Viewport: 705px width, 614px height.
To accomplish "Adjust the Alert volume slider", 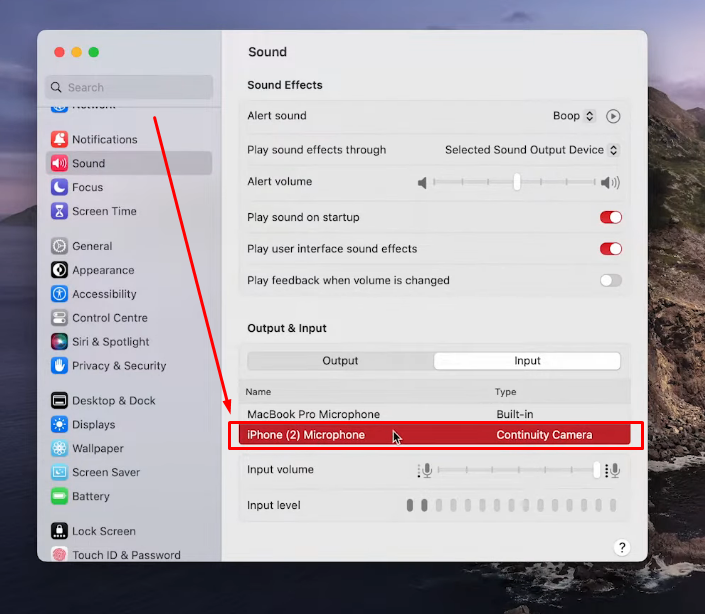I will pos(517,182).
